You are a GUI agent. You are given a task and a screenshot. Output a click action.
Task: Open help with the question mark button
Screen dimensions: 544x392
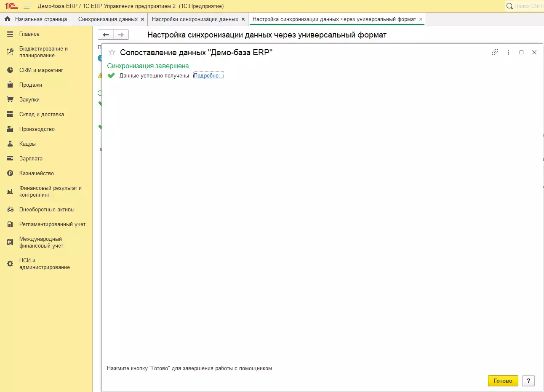[x=528, y=381]
